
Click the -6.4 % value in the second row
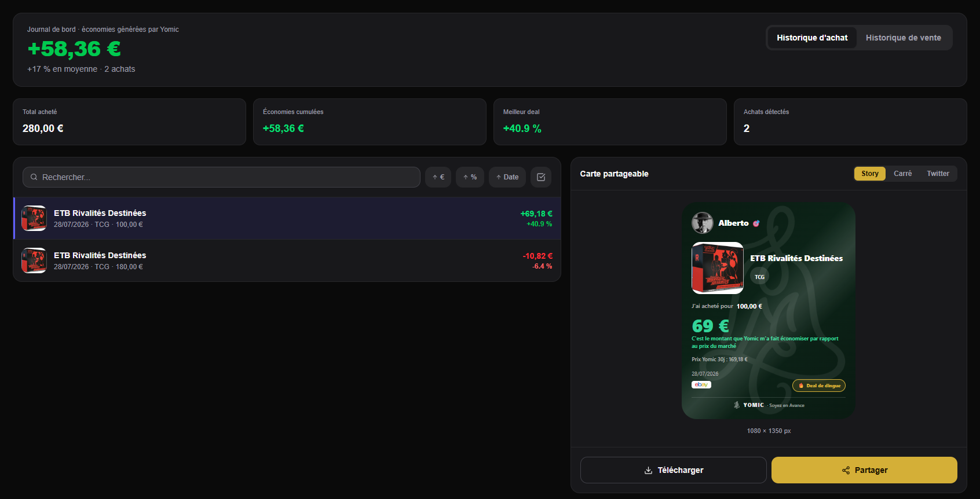click(542, 266)
